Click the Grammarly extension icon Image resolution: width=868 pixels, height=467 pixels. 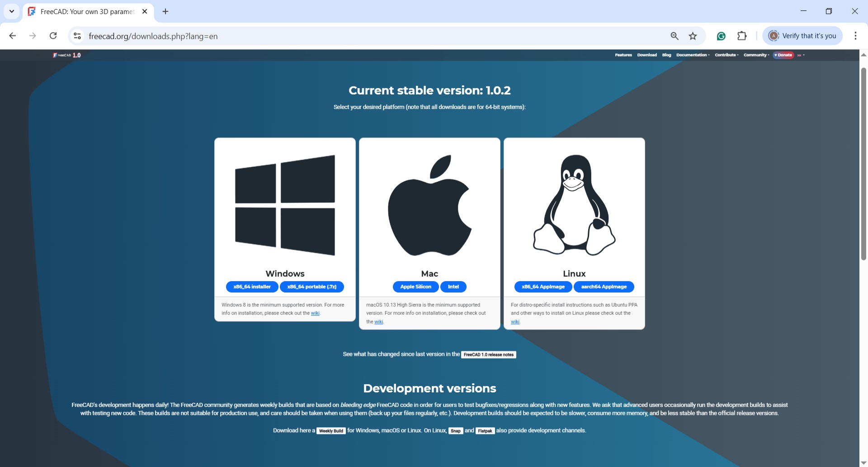click(721, 36)
